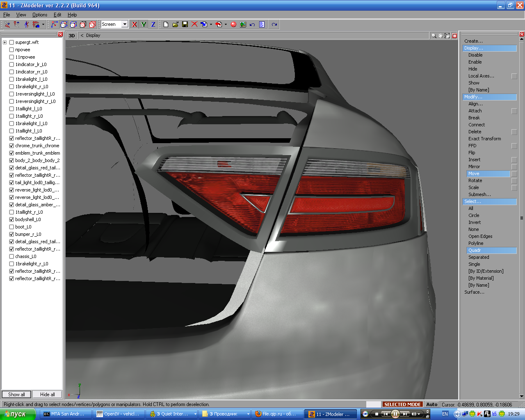Open the materials editor red sphere icon
The height and width of the screenshot is (420, 525).
click(x=233, y=25)
